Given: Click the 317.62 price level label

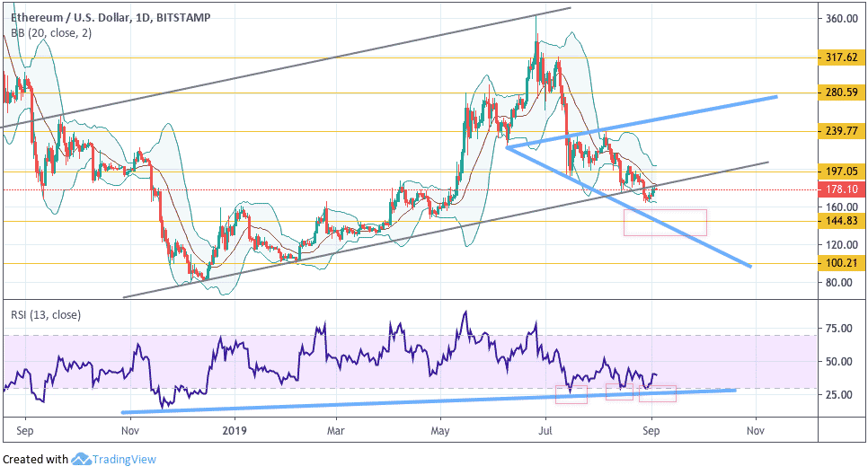Looking at the screenshot, I should tap(840, 57).
